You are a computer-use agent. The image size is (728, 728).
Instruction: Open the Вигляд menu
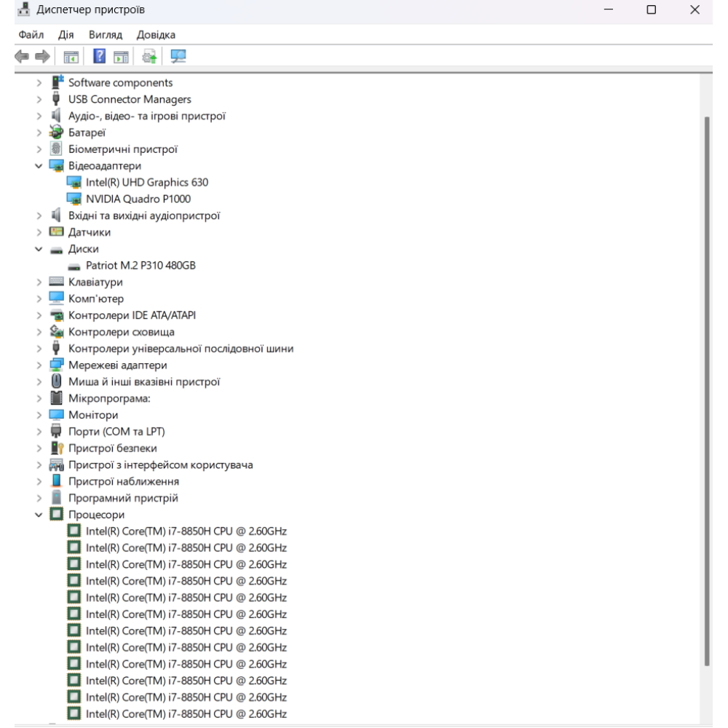tap(106, 35)
